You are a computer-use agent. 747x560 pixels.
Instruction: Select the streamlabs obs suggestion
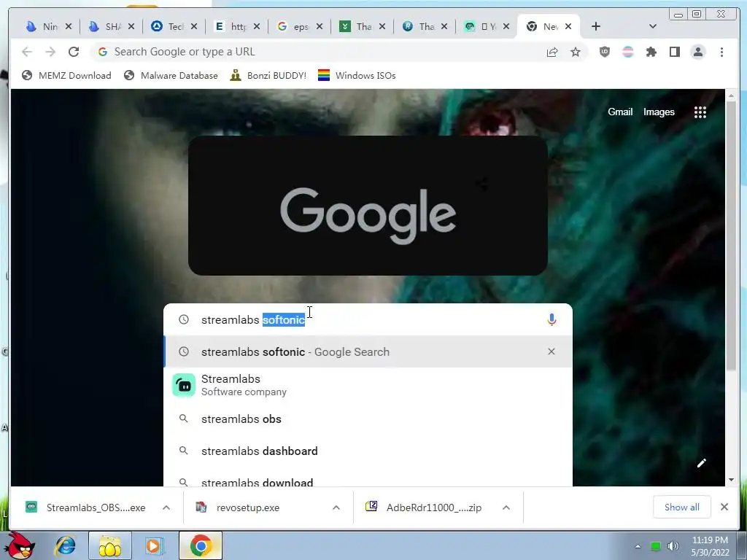click(x=368, y=419)
